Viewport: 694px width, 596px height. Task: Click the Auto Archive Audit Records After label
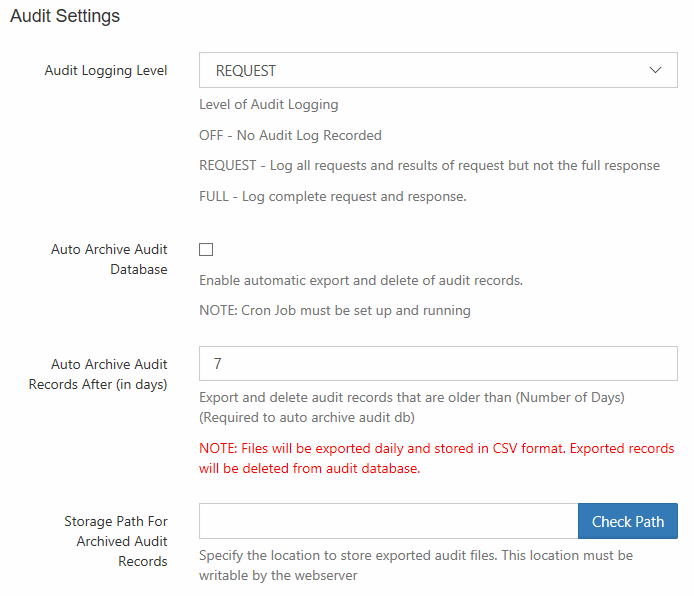(x=98, y=374)
